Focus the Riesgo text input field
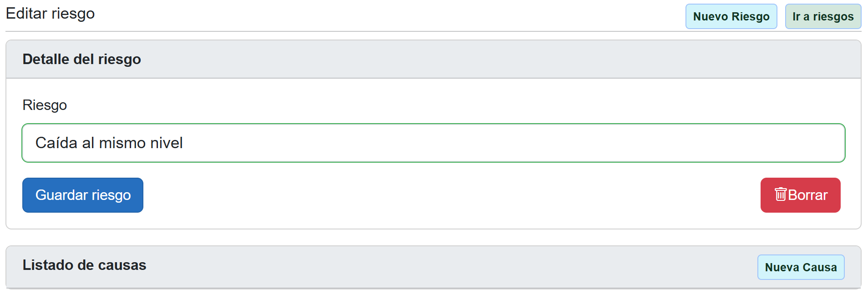 tap(433, 143)
